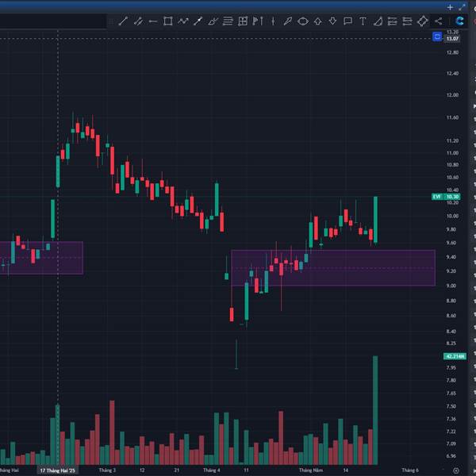The image size is (476, 476).
Task: Select the short position tool
Action: click(407, 21)
